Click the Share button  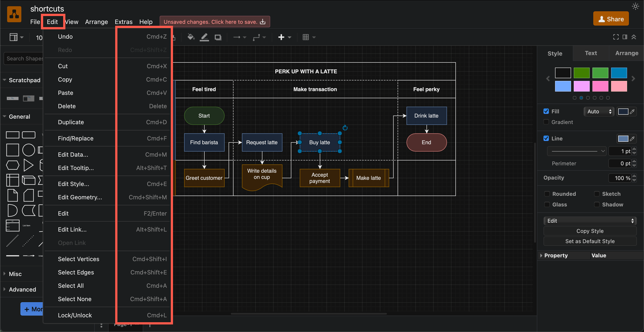click(611, 18)
